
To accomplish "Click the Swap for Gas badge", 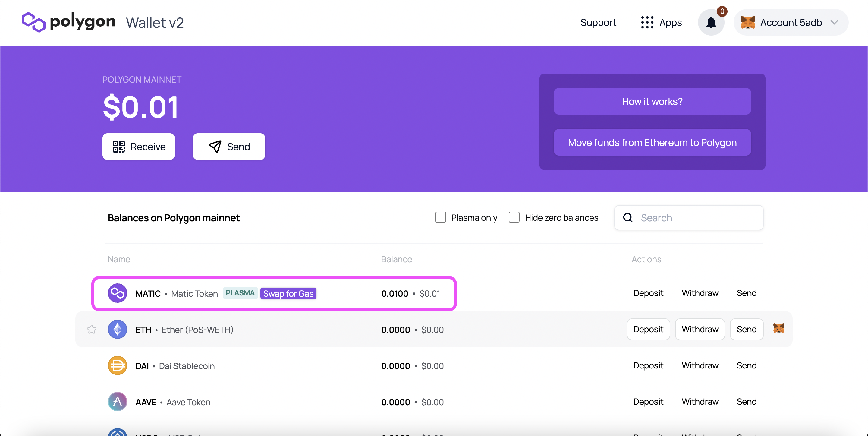I will [x=288, y=293].
